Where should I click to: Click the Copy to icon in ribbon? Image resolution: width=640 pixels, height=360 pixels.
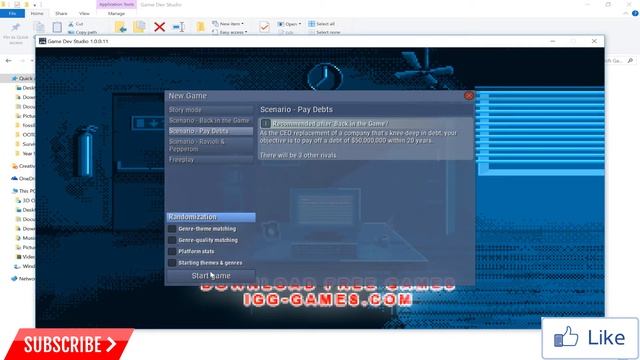click(x=139, y=27)
